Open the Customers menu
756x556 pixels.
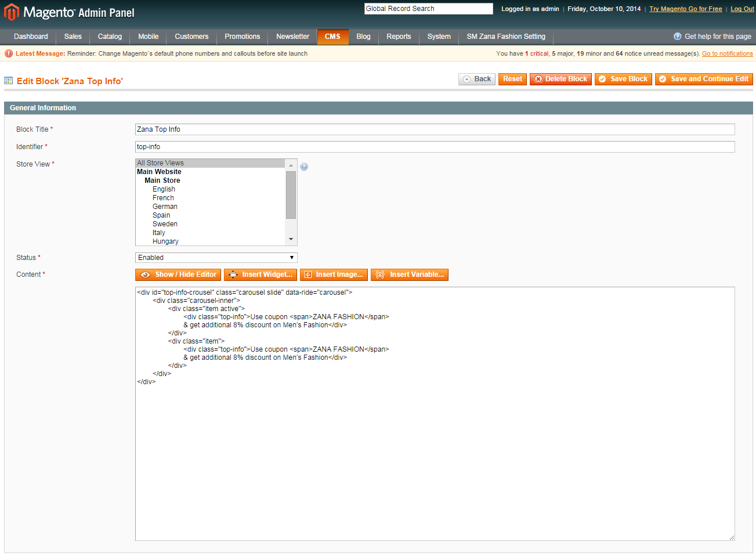click(x=191, y=37)
